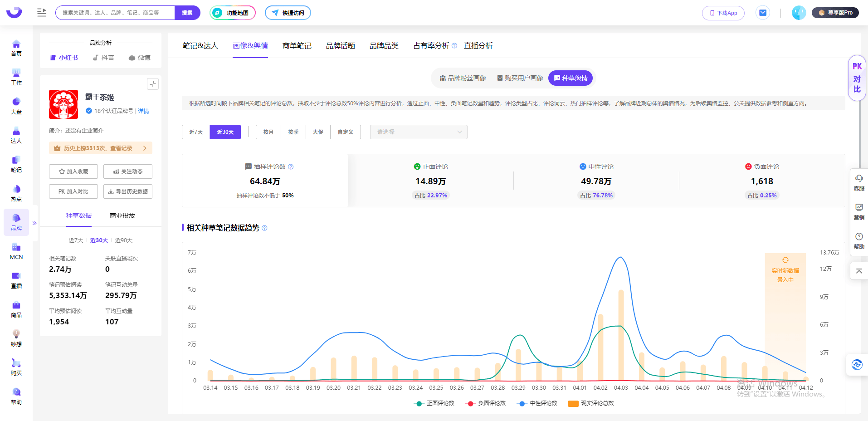The image size is (868, 421).
Task: Open 功能地图 button
Action: pyautogui.click(x=233, y=13)
